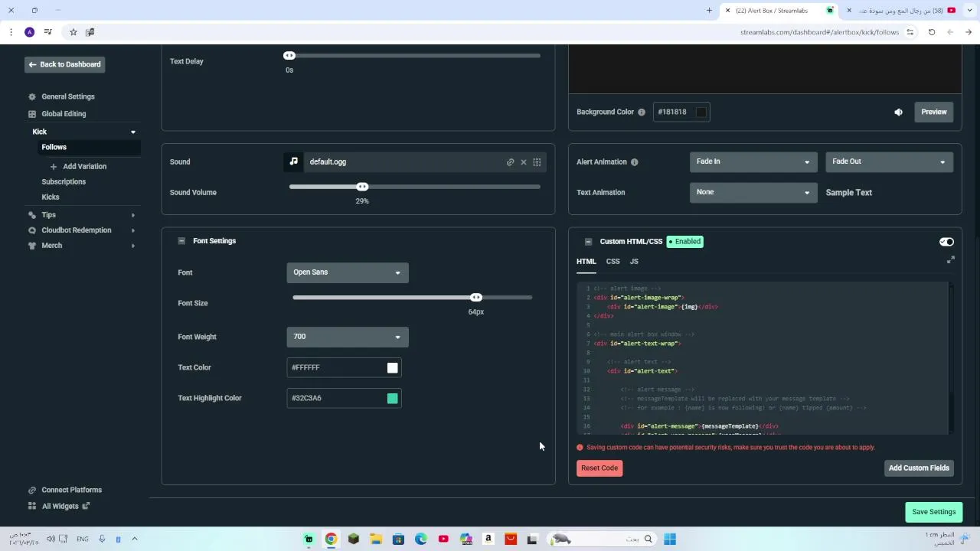This screenshot has width=980, height=551.
Task: Open the File Explorer taskbar icon
Action: (376, 539)
